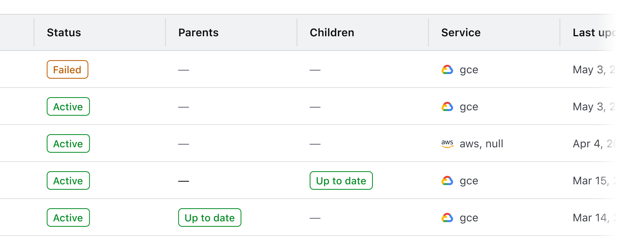Click the Last updated column header

[x=593, y=33]
